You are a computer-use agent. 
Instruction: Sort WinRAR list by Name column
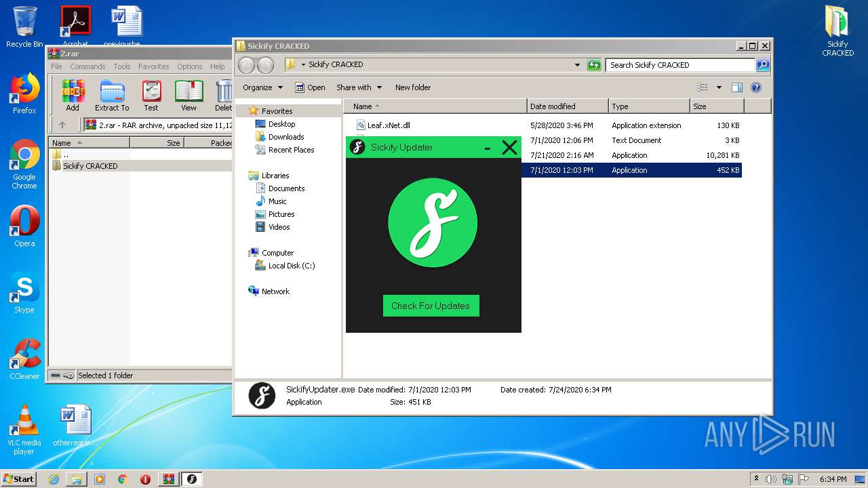click(x=89, y=143)
